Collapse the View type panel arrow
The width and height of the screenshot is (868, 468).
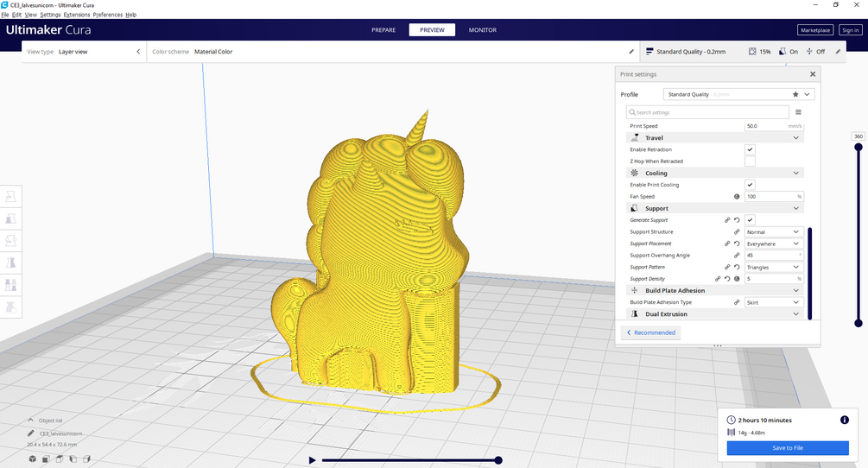(x=138, y=52)
